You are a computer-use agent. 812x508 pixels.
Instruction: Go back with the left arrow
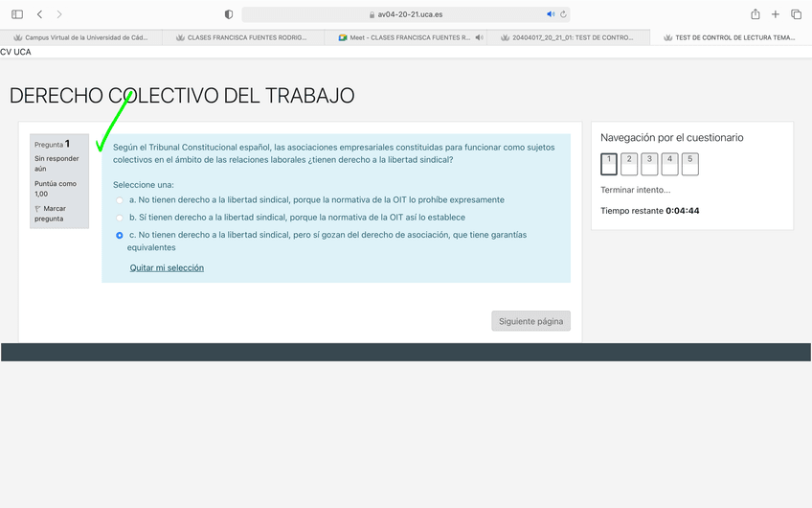tap(40, 14)
